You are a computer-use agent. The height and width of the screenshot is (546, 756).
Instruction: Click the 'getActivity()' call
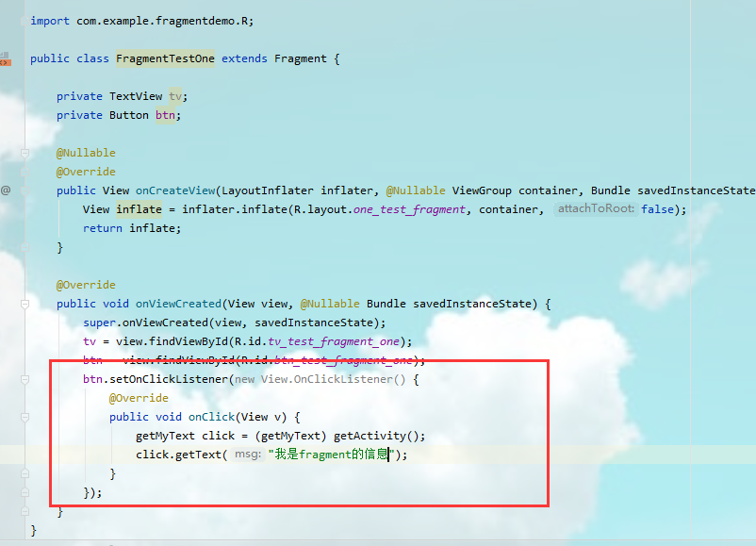click(376, 436)
